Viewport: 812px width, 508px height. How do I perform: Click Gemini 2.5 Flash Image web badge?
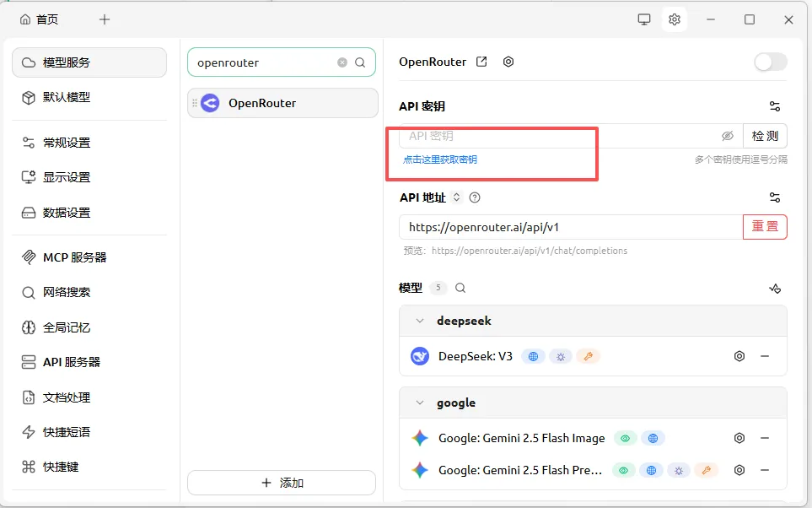point(653,439)
